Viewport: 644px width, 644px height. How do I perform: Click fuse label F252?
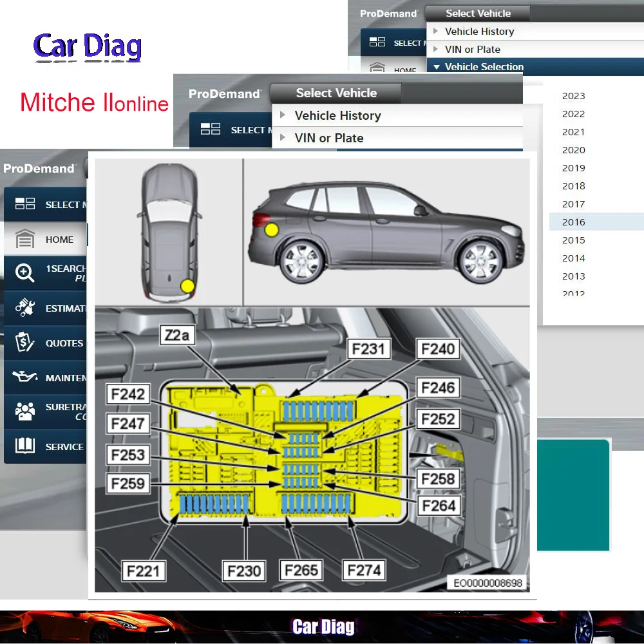[438, 419]
